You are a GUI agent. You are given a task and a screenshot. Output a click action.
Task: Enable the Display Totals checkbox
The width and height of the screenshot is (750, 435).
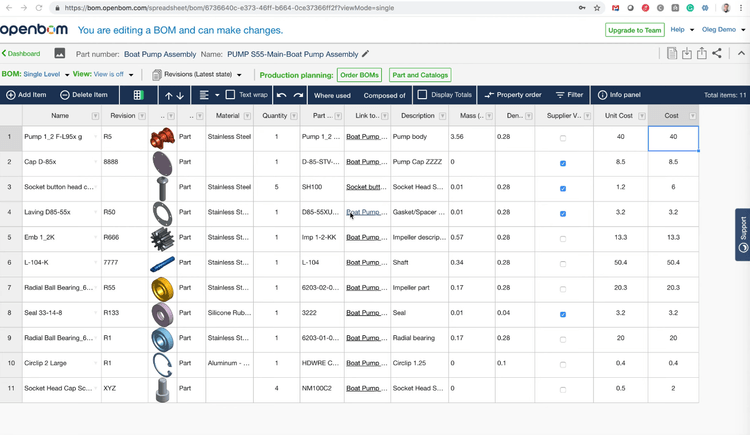[422, 94]
